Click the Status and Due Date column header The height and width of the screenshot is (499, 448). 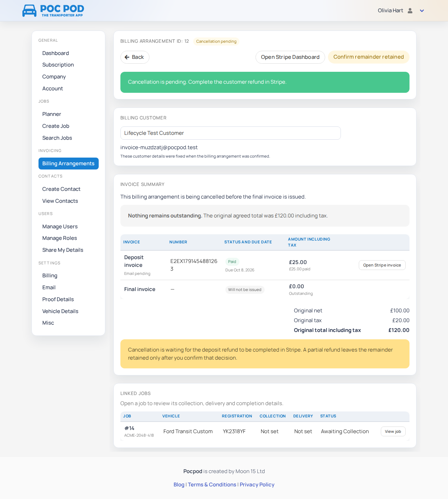tap(248, 242)
